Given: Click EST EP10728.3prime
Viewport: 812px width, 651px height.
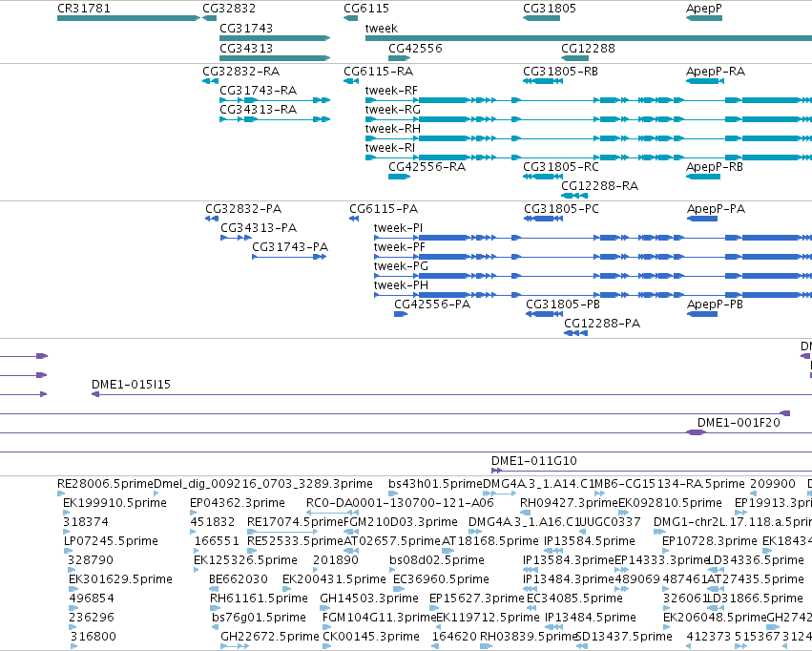Looking at the screenshot, I should point(666,551).
